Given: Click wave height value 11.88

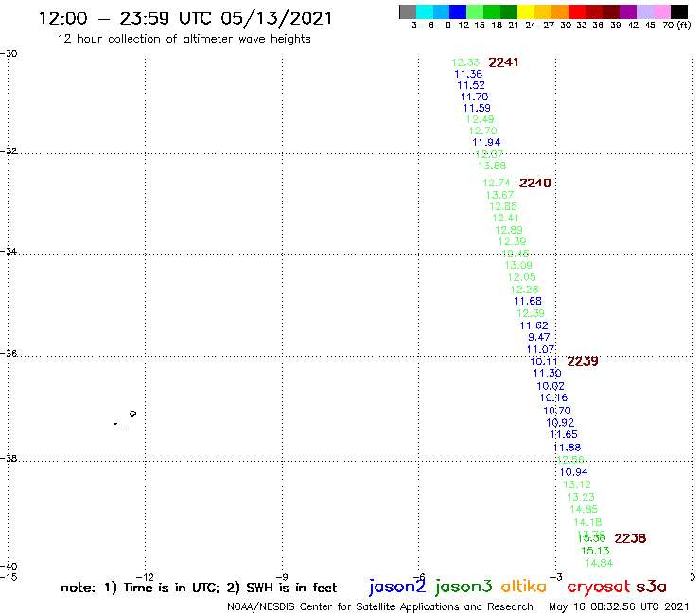Looking at the screenshot, I should click(x=567, y=448).
